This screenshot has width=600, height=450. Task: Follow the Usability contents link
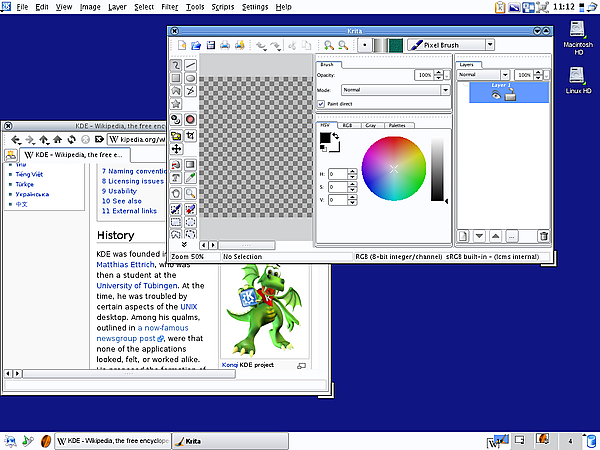pos(121,190)
